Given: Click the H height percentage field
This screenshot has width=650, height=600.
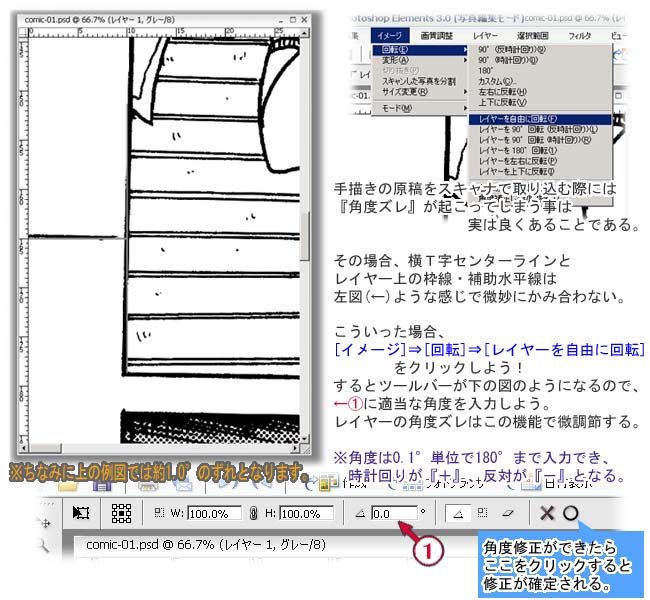Looking at the screenshot, I should 307,513.
